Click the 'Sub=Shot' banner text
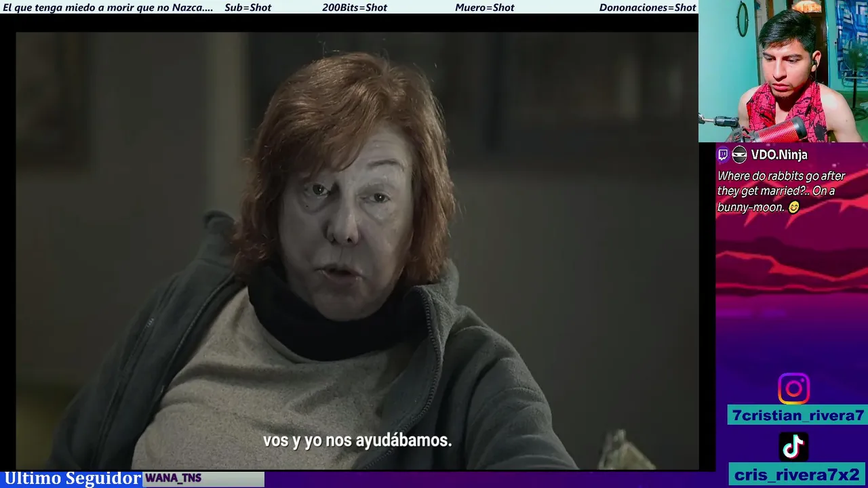 [248, 7]
